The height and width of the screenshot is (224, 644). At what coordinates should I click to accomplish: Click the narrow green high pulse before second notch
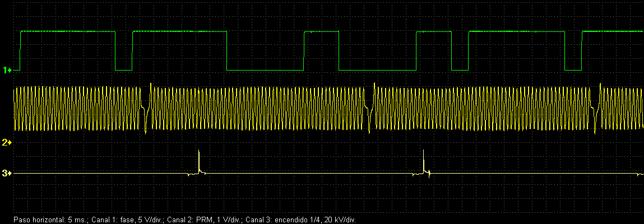tap(434, 32)
